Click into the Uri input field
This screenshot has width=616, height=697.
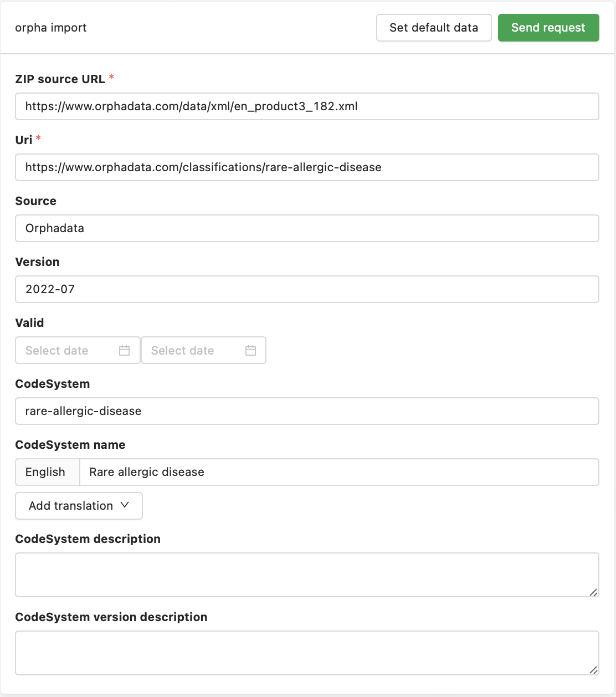click(307, 167)
